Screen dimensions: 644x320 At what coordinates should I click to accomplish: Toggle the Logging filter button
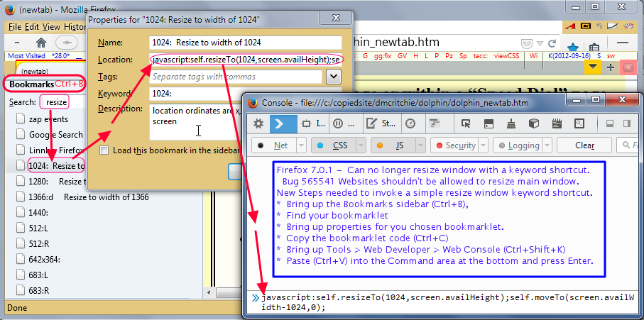click(519, 145)
